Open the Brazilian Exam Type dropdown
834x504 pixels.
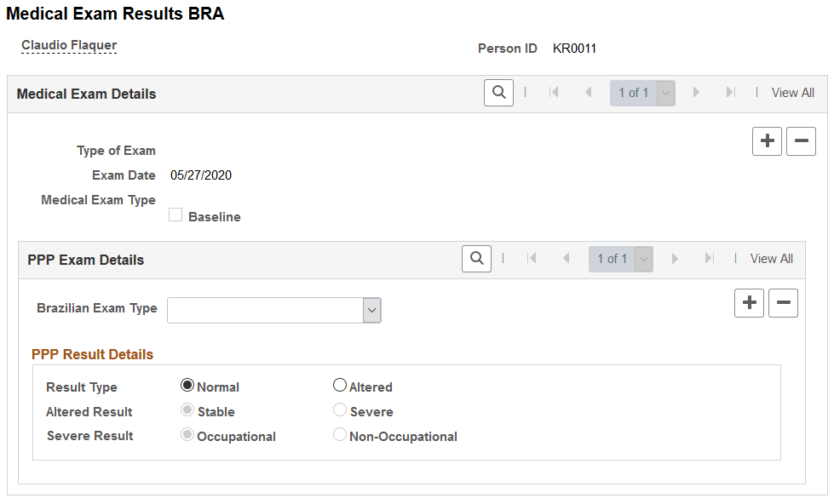pyautogui.click(x=371, y=310)
